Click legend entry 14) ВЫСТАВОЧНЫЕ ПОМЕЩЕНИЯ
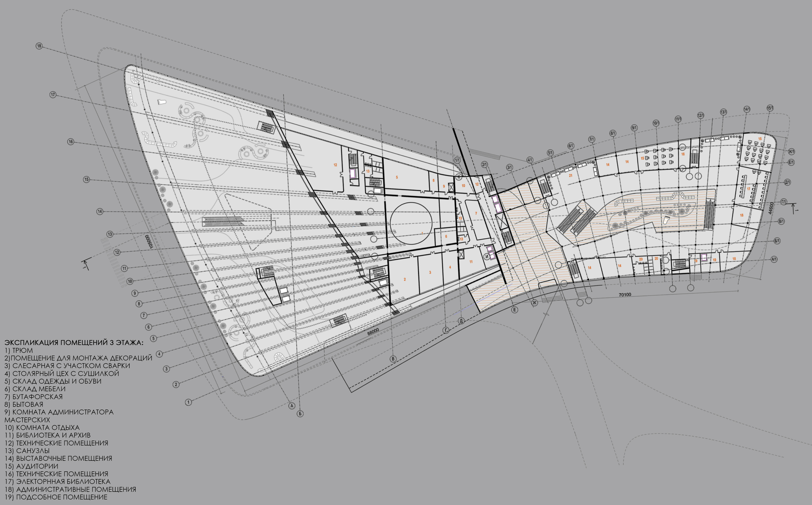Image resolution: width=812 pixels, height=505 pixels. point(58,458)
